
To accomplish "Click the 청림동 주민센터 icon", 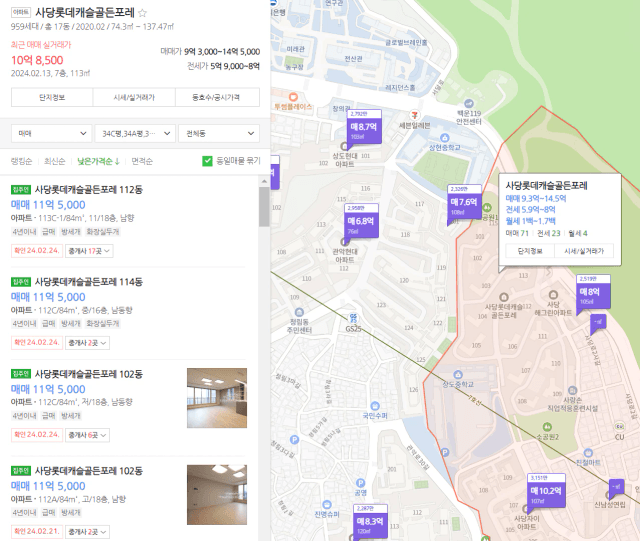I will click(299, 312).
